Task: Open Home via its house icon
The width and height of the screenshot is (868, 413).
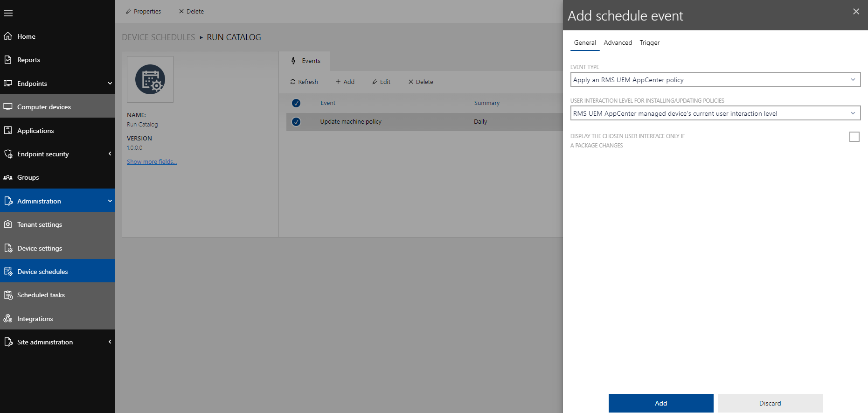Action: (x=8, y=36)
